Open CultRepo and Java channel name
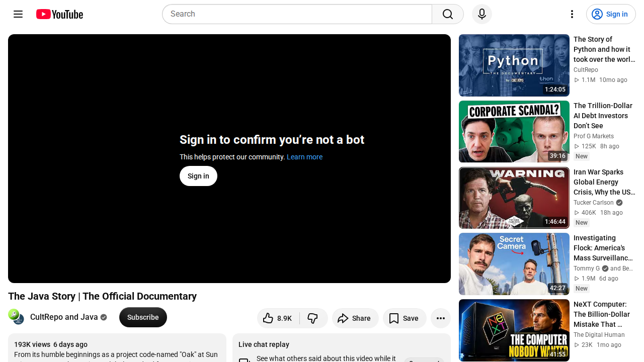Screen dimensions: 644x362 (64, 317)
